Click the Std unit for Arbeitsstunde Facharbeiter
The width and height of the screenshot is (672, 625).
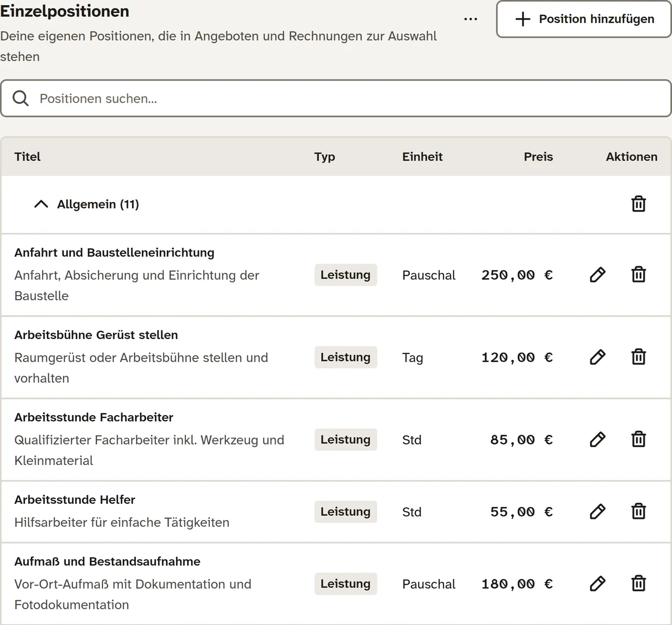(412, 440)
